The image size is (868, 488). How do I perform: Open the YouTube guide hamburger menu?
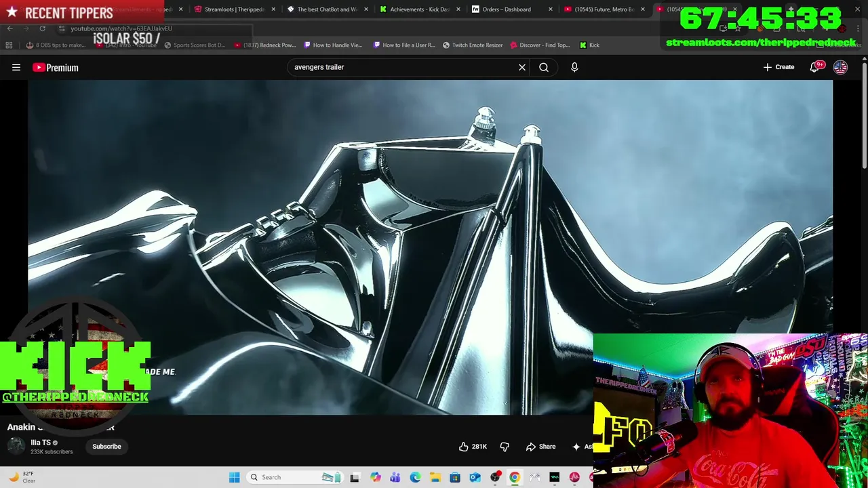16,67
